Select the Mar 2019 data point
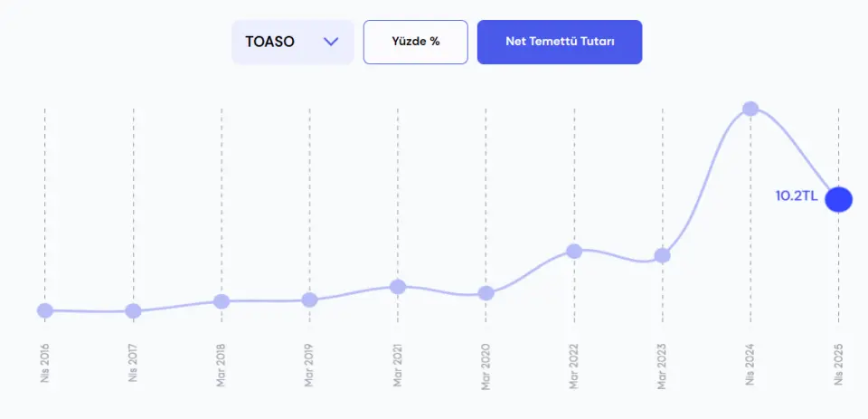 point(309,300)
